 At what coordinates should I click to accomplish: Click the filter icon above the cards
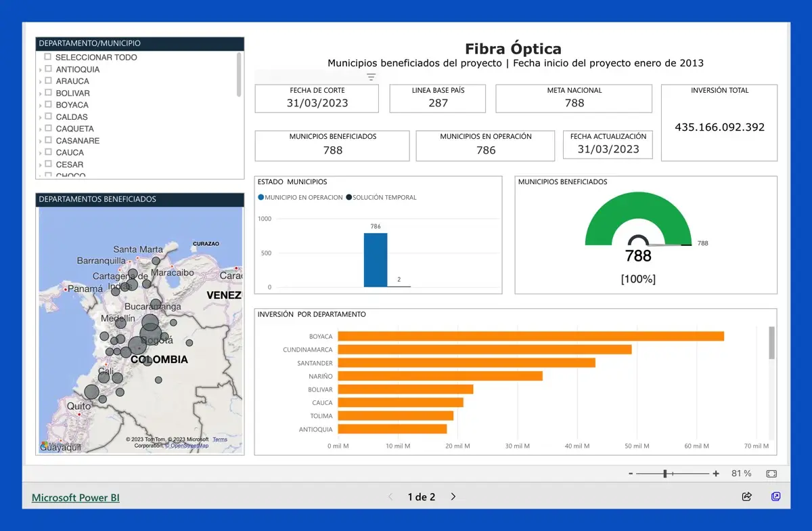pos(371,77)
